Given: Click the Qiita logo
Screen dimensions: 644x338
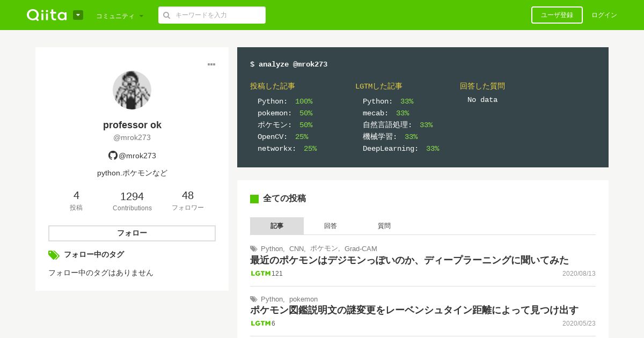Looking at the screenshot, I should click(47, 15).
